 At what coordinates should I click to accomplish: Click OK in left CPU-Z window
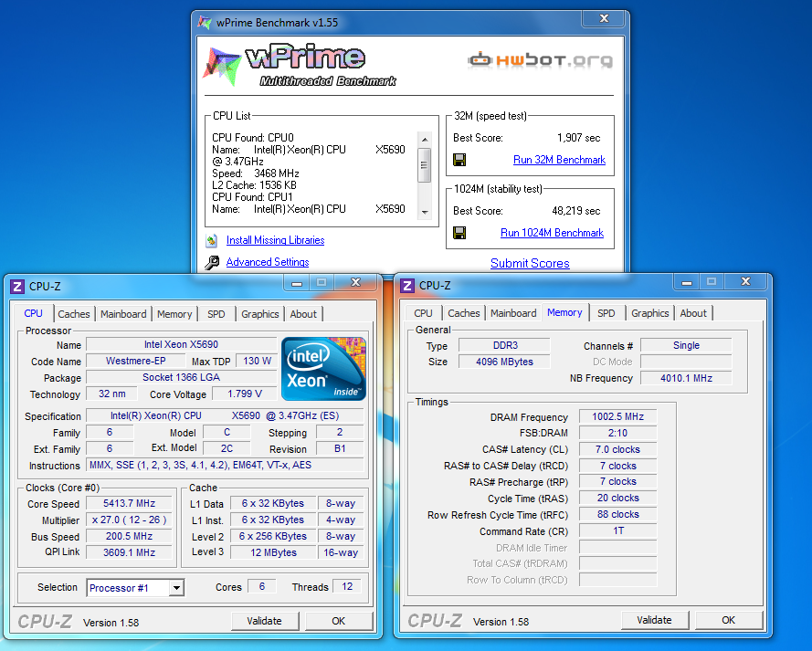point(339,621)
